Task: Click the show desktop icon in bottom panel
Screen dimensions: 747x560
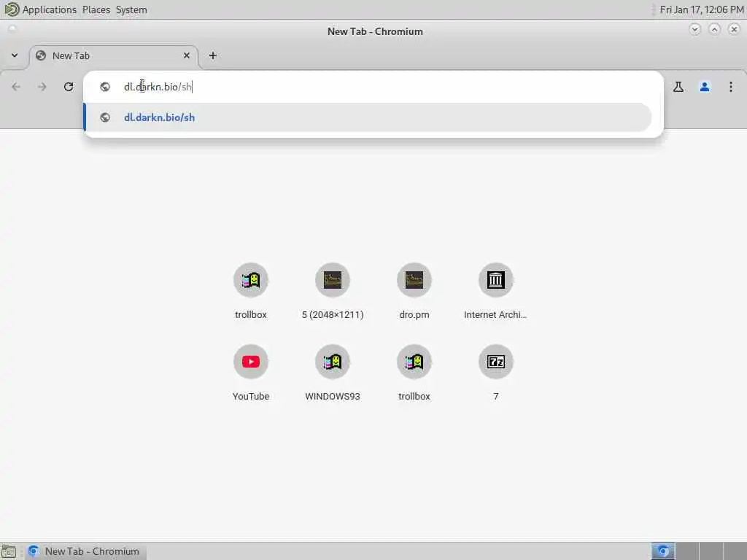Action: (x=9, y=551)
